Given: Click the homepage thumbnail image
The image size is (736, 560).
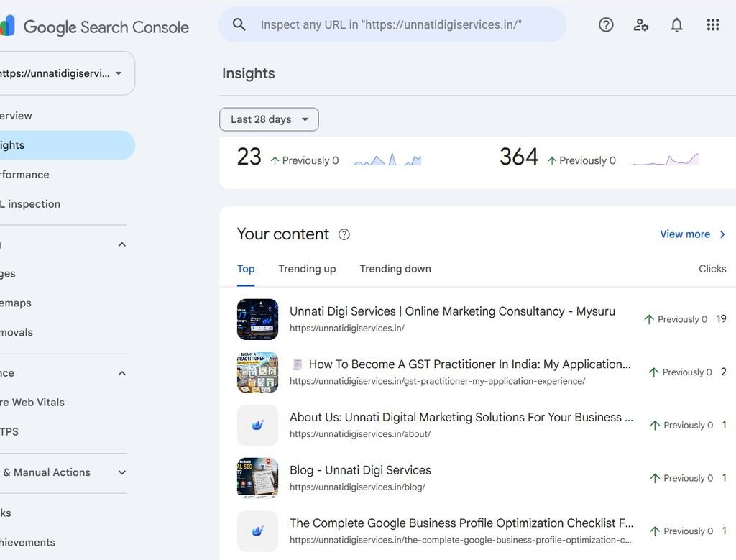Looking at the screenshot, I should pos(257,319).
